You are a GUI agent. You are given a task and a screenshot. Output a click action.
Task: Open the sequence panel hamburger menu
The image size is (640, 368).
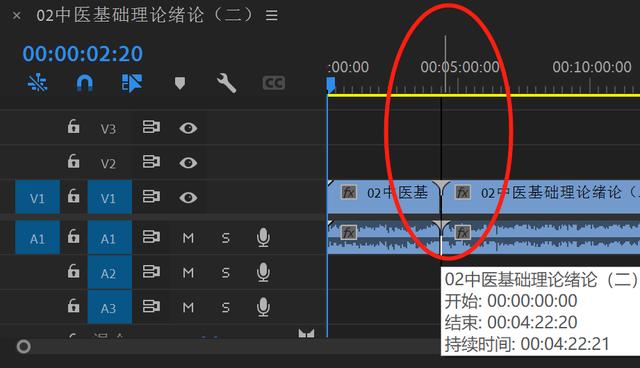(272, 16)
